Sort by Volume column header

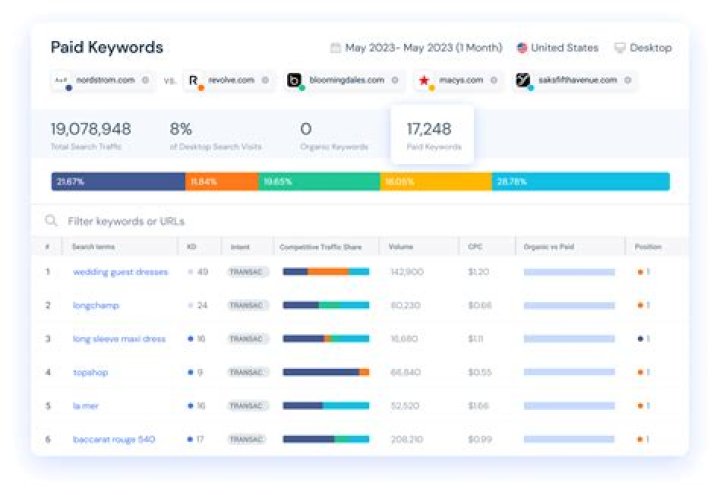[x=401, y=247]
